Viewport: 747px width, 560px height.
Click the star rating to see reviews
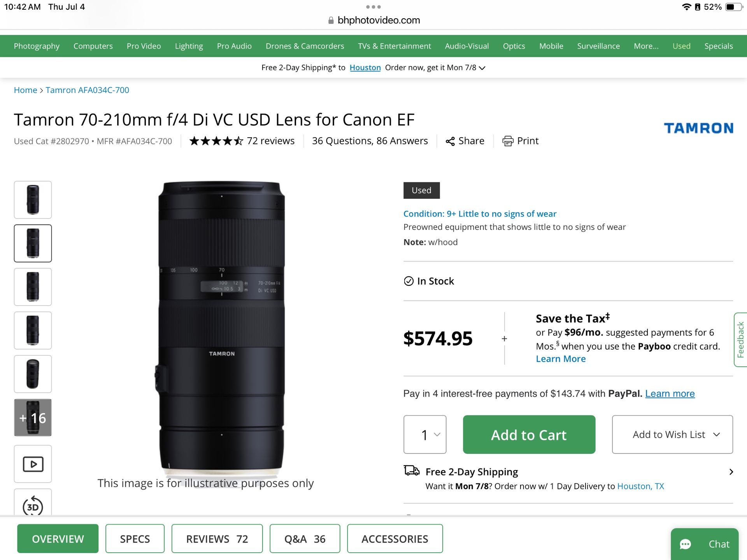click(x=215, y=141)
